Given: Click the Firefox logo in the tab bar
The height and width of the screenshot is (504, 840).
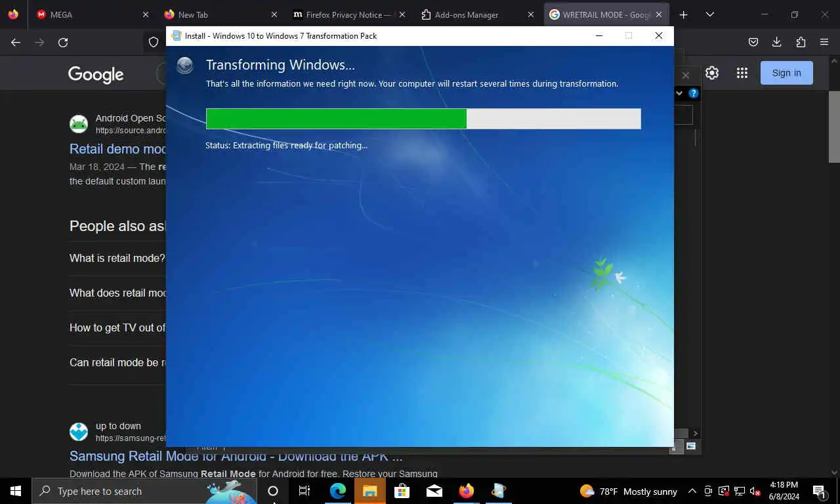Looking at the screenshot, I should pyautogui.click(x=13, y=14).
